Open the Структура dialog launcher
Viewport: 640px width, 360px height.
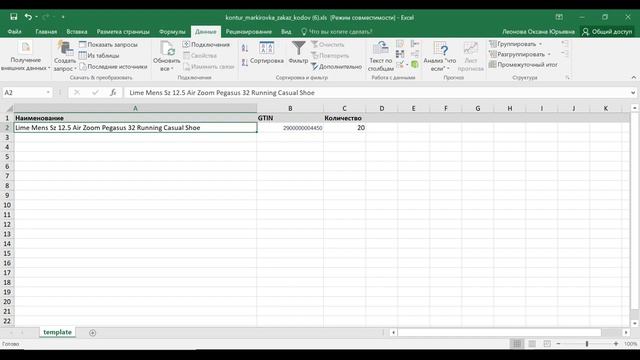click(x=567, y=77)
